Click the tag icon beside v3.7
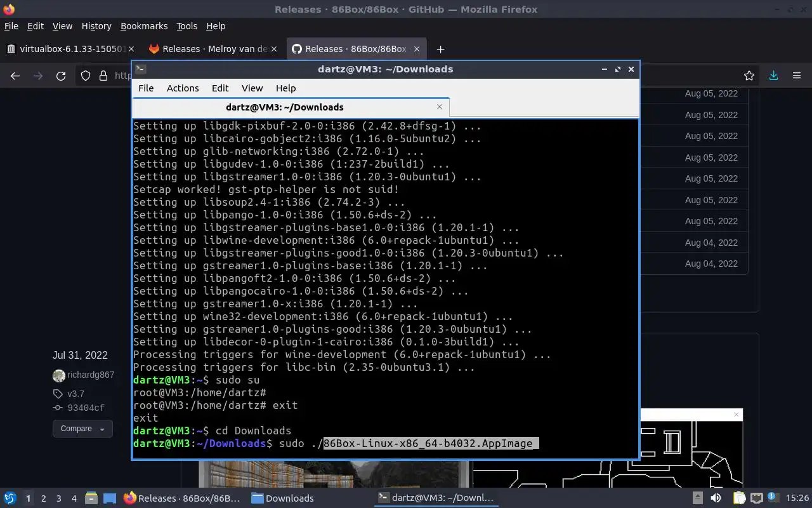The image size is (812, 508). 58,394
